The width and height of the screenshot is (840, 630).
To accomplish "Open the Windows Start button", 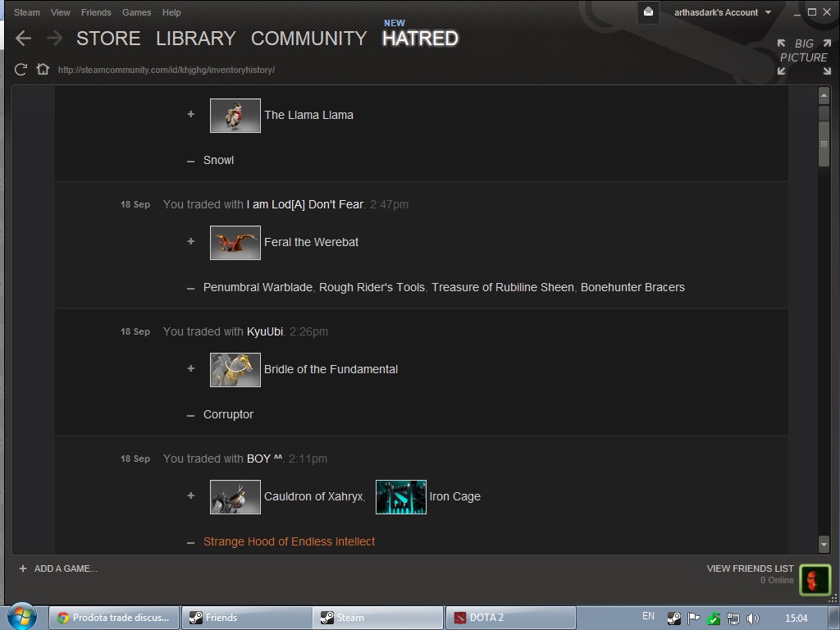I will click(x=22, y=617).
